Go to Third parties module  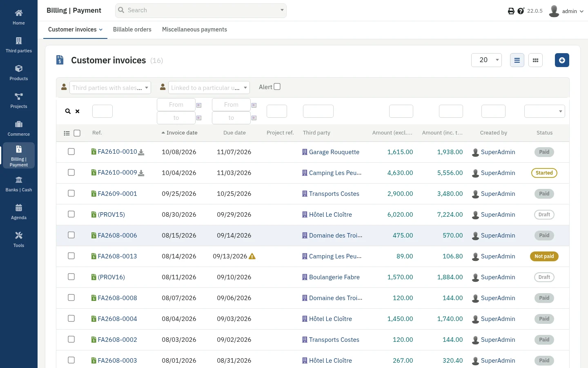click(x=19, y=45)
